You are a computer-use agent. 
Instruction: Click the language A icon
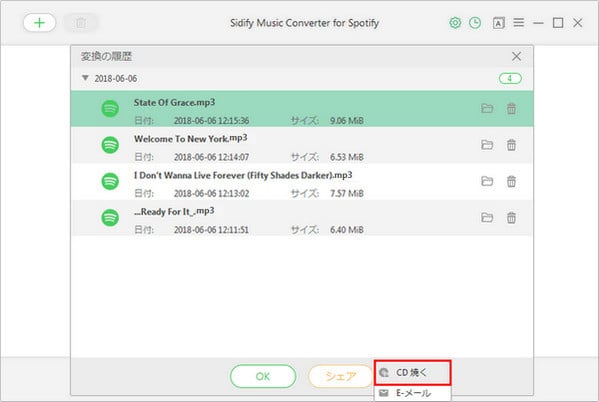tap(498, 23)
